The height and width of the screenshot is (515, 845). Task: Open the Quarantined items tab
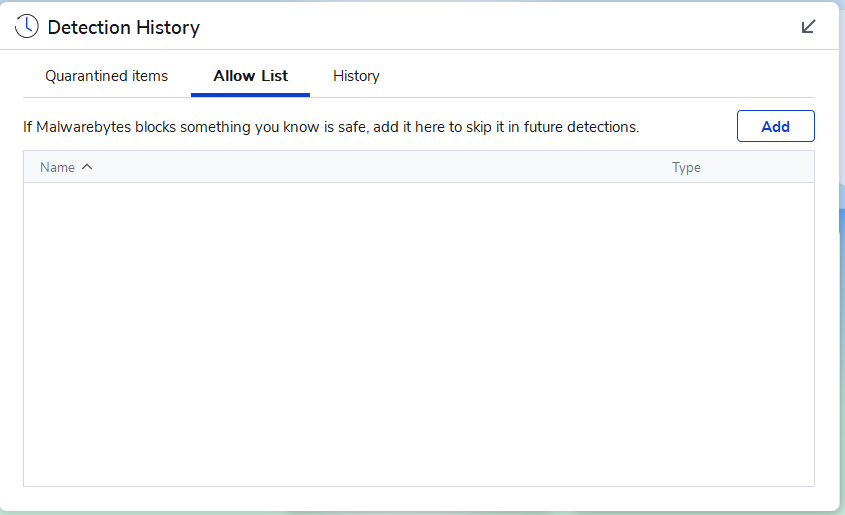pos(107,76)
